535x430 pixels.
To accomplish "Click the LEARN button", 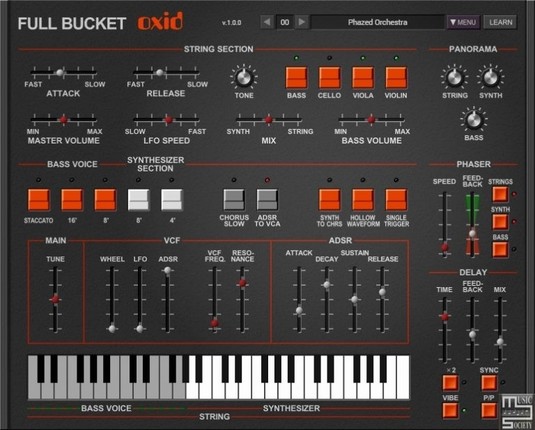I will coord(500,23).
